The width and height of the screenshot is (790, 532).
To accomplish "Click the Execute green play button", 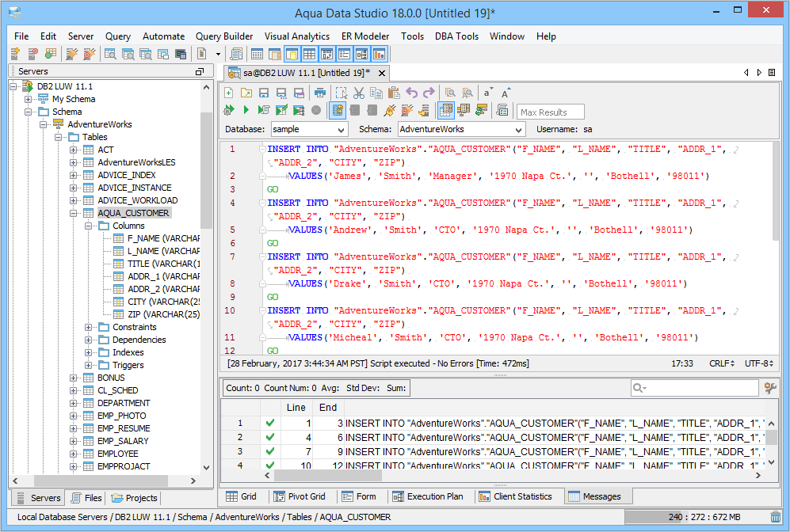I will pyautogui.click(x=246, y=110).
